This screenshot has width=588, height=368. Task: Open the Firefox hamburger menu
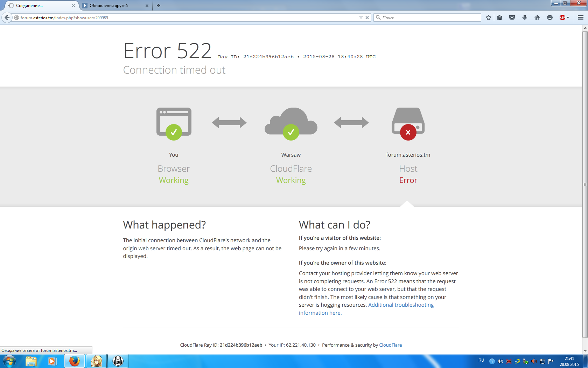pyautogui.click(x=581, y=18)
